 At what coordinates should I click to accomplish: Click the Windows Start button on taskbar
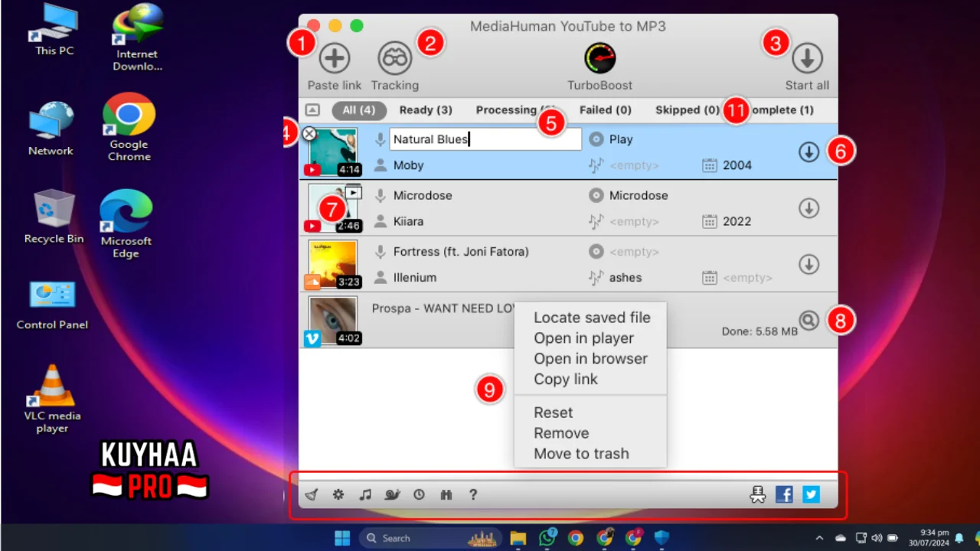(x=342, y=538)
